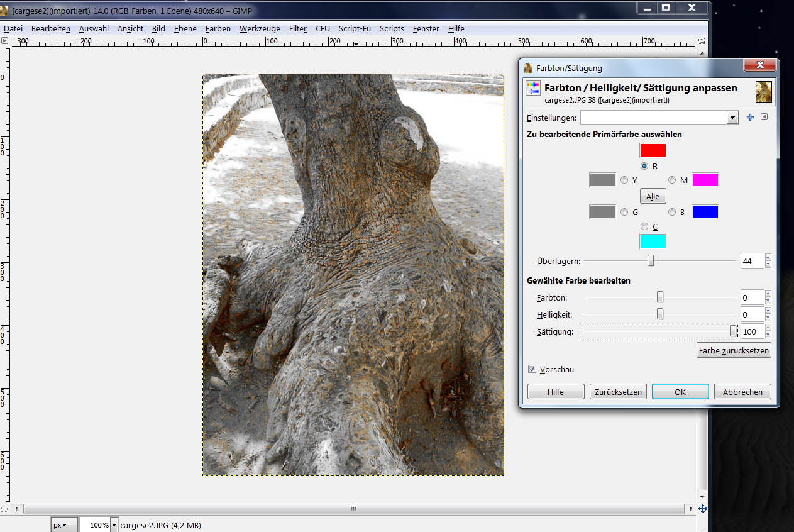
Task: Click the navigation cross icon at canvas corner
Action: click(702, 509)
